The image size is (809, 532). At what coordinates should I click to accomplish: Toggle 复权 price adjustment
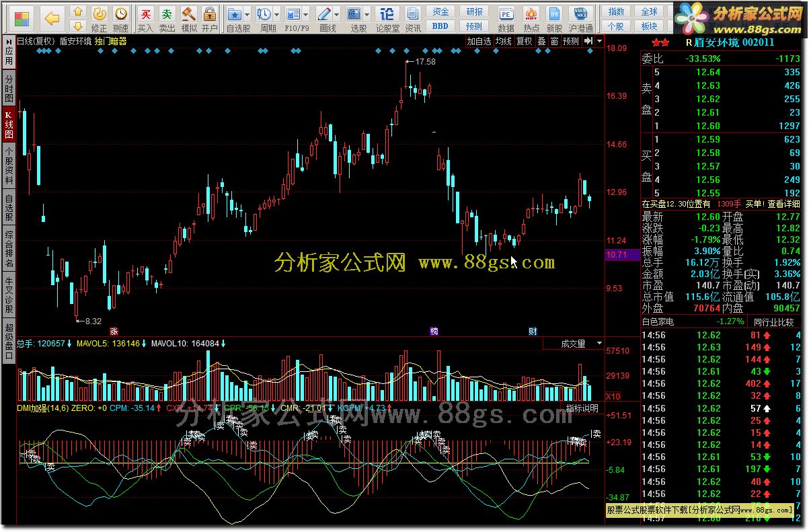pyautogui.click(x=524, y=41)
